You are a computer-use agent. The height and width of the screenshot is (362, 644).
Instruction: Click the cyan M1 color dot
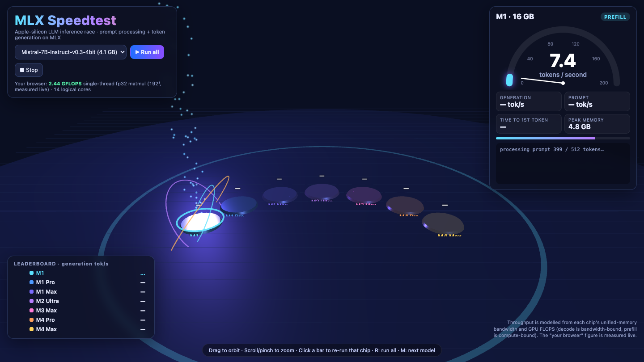[x=32, y=273]
